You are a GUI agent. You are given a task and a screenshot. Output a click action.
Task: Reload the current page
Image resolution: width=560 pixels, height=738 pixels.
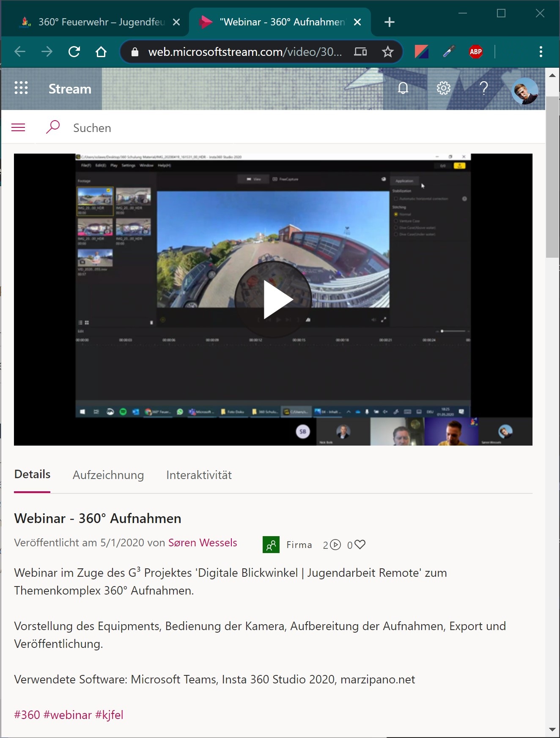pyautogui.click(x=74, y=52)
